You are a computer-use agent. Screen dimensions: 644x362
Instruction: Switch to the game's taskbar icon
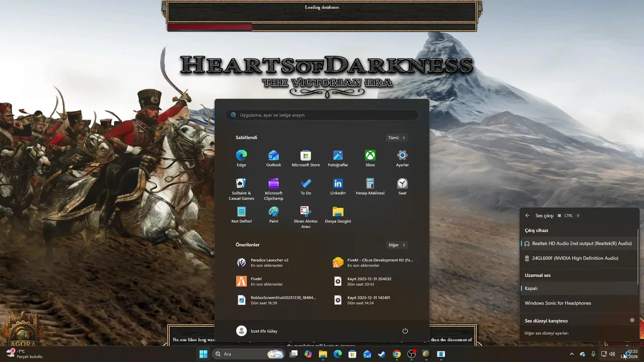click(x=426, y=354)
